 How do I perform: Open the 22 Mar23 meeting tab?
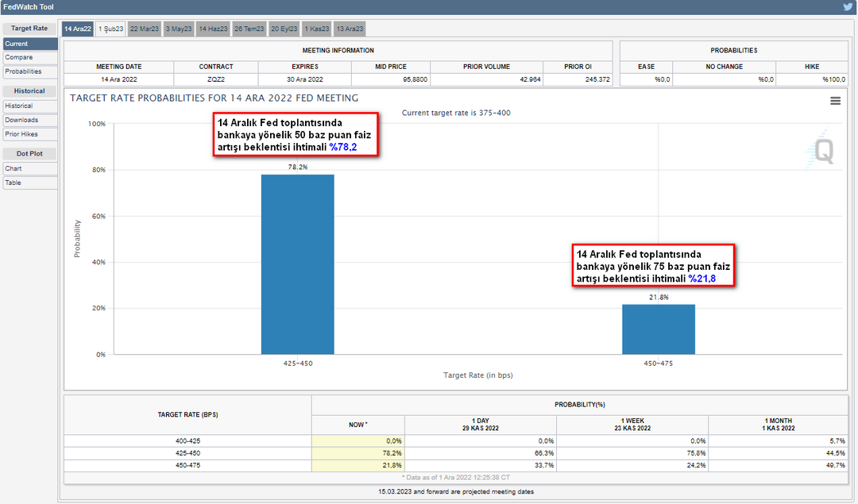point(145,29)
